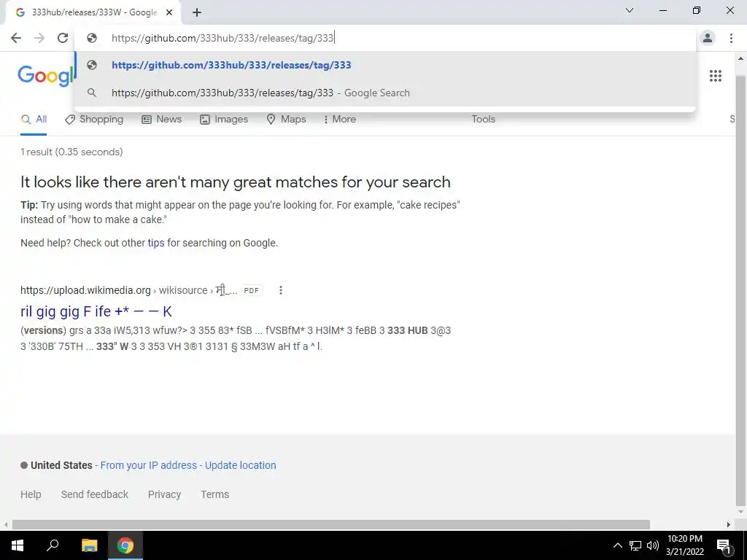Switch to the Shopping results tab

pos(94,119)
